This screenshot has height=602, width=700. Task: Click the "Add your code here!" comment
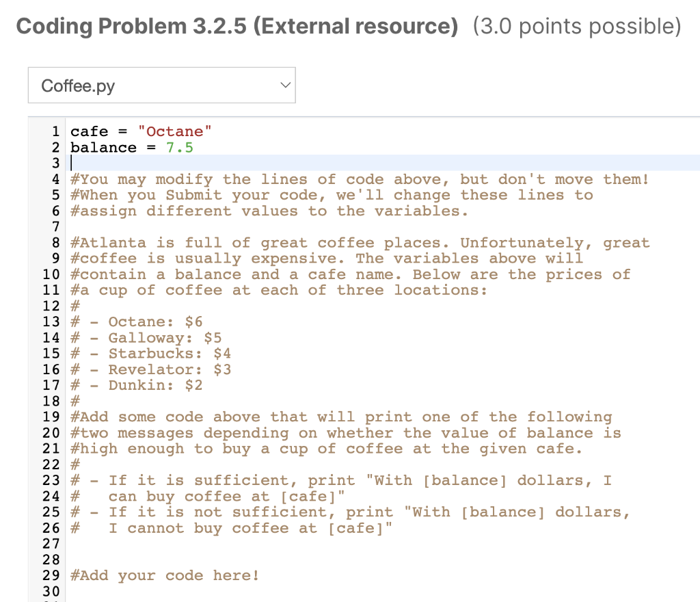(x=164, y=575)
